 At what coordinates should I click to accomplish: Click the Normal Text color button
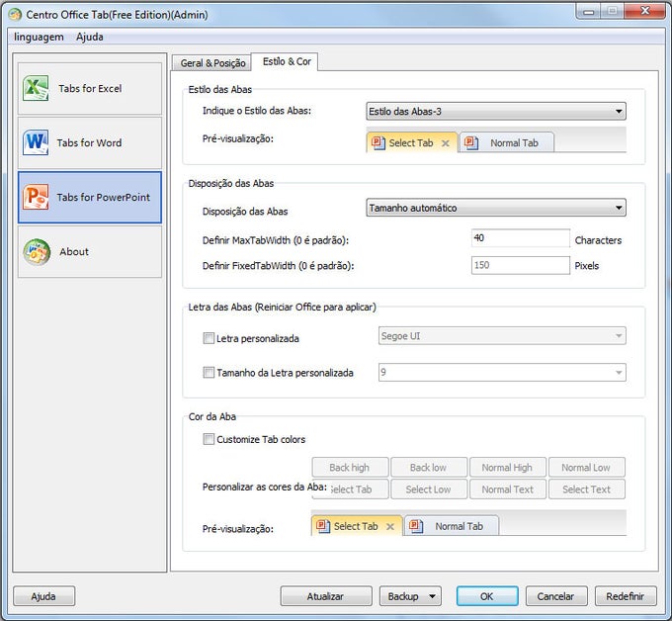coord(507,489)
